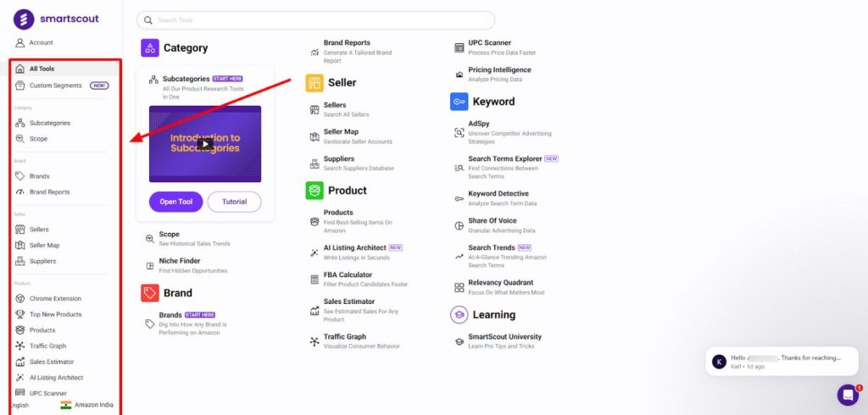Viewport: 868px width, 415px height.
Task: Click the Top New Products trophy icon
Action: pos(20,314)
